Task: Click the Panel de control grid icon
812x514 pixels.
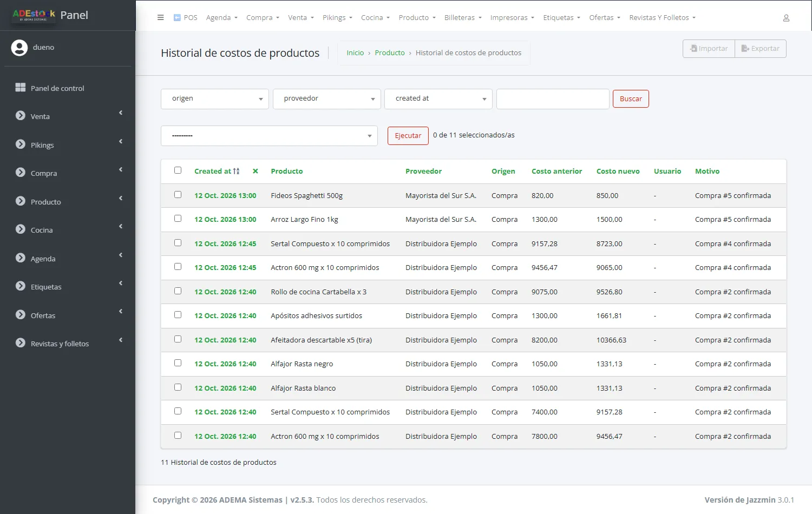Action: (x=21, y=88)
